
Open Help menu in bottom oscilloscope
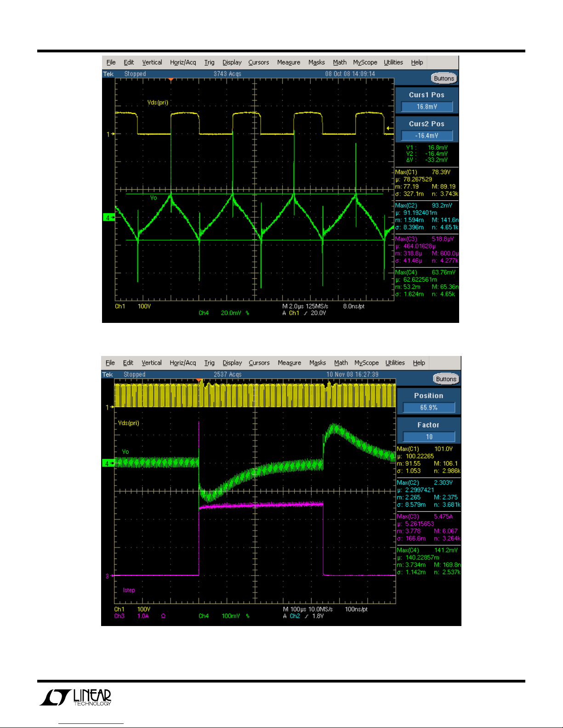coord(419,363)
